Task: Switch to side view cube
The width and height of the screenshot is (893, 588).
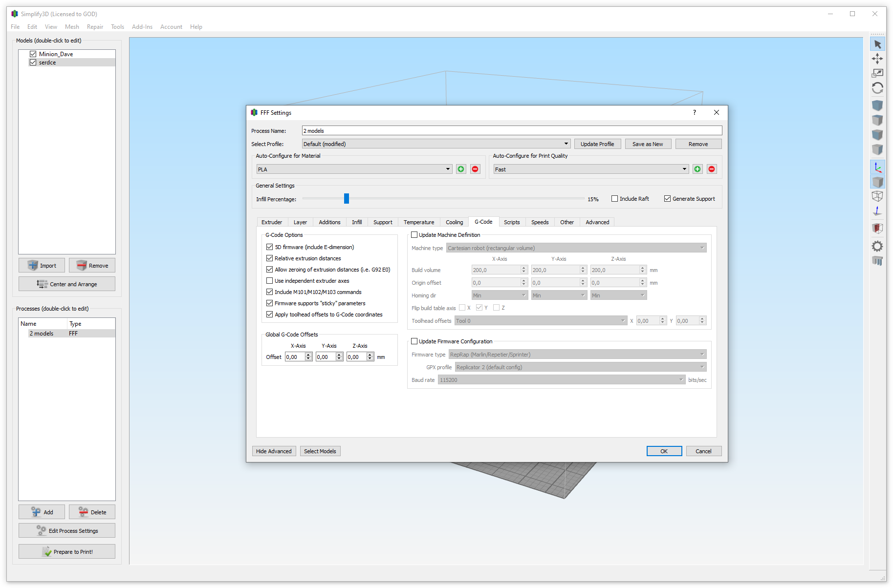Action: coord(877,149)
